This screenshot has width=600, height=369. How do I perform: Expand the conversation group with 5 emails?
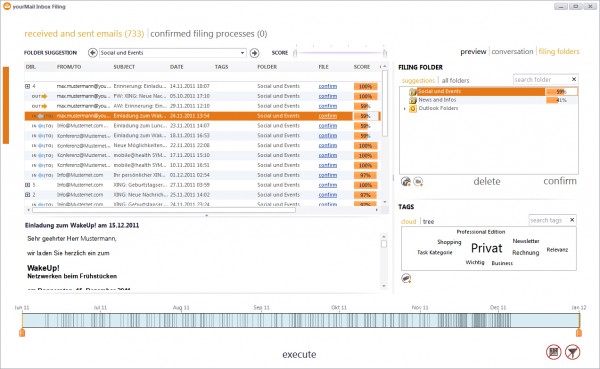pyautogui.click(x=28, y=185)
